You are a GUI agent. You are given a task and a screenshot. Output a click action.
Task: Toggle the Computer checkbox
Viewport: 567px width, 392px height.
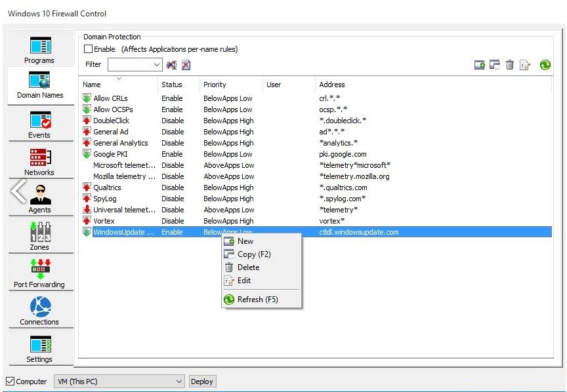point(10,381)
